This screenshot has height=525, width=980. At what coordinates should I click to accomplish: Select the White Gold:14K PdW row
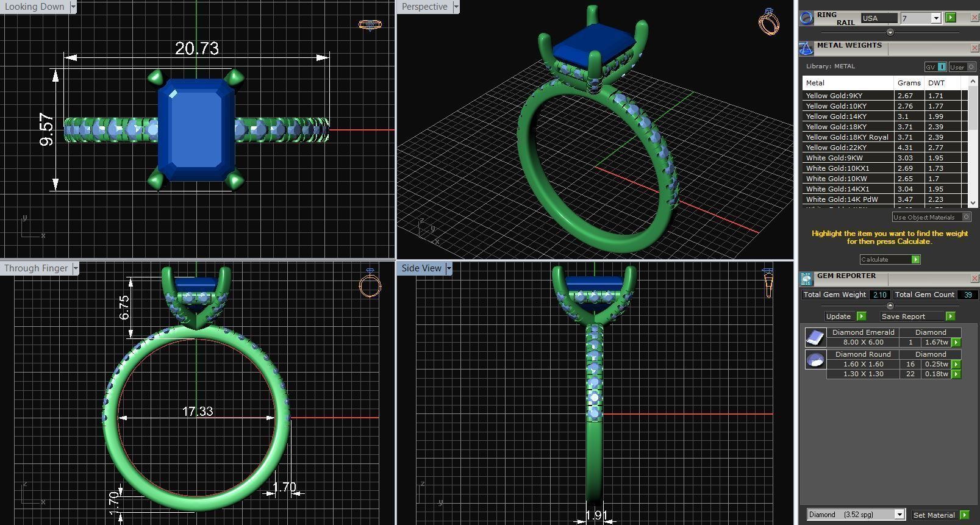tap(885, 199)
